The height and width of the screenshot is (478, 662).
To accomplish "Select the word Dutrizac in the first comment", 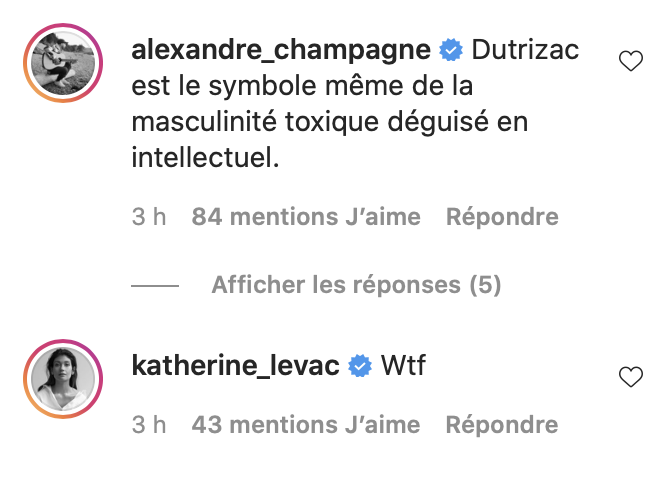I will pos(525,50).
